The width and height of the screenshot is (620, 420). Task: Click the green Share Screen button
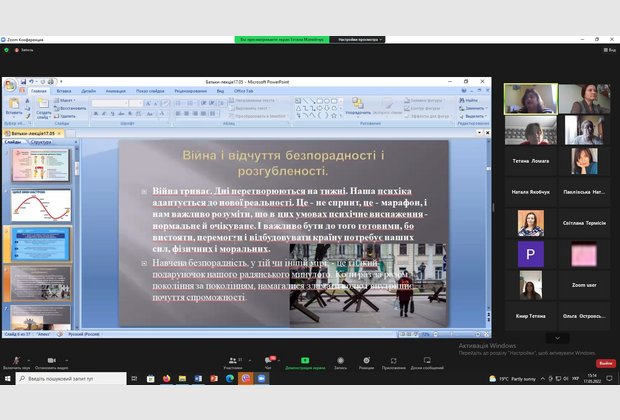(304, 359)
